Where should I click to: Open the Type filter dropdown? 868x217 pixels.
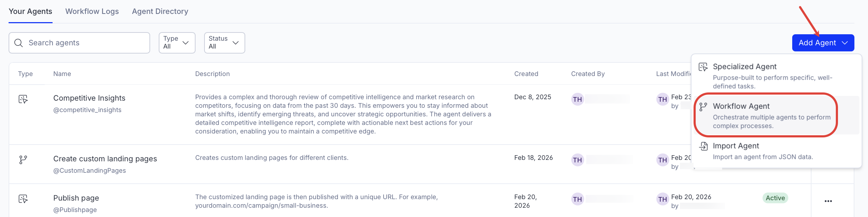coord(177,43)
